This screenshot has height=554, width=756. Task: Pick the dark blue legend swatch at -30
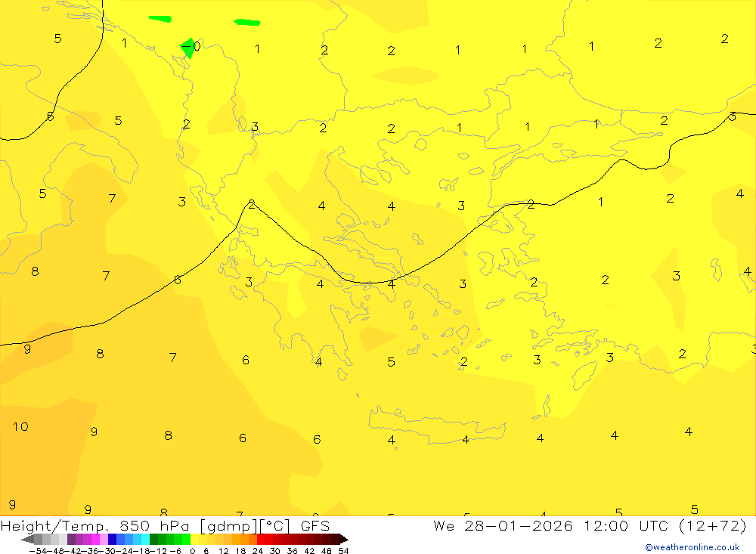pos(113,539)
